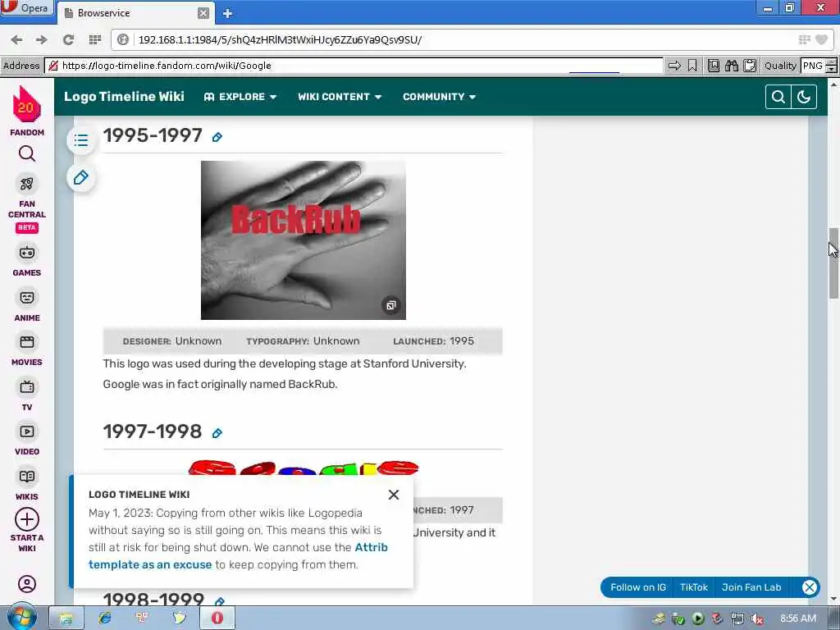Click the Browservice find binoculars icon
This screenshot has width=840, height=630.
click(732, 66)
